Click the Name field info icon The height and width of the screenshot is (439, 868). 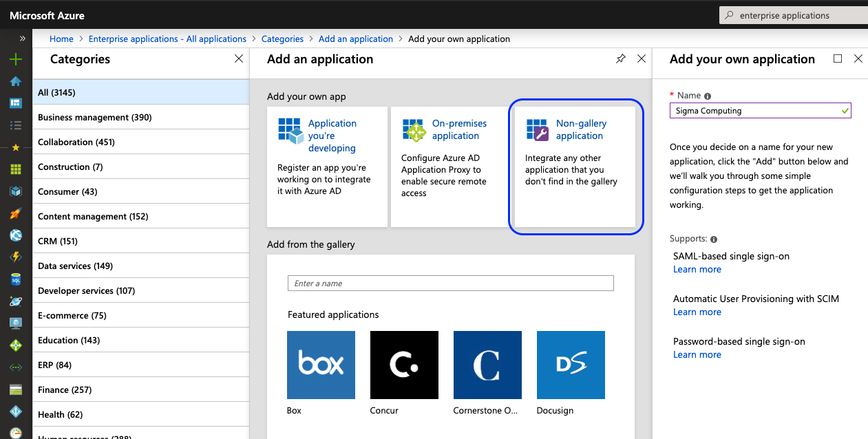click(708, 96)
